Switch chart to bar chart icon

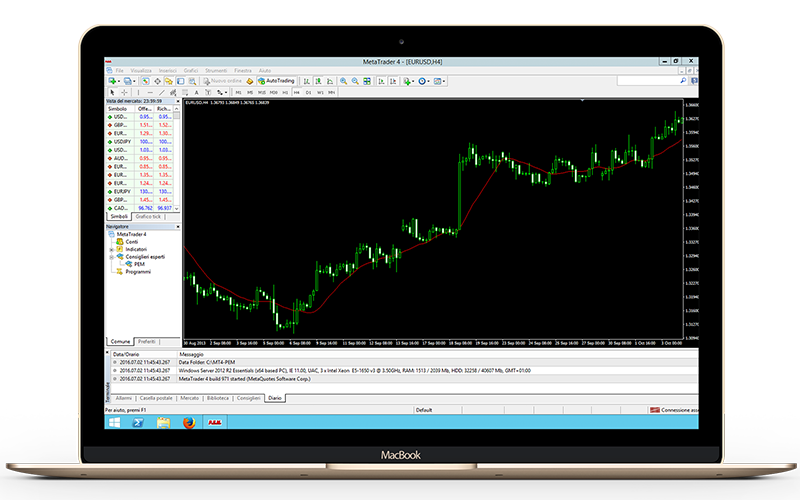click(307, 81)
